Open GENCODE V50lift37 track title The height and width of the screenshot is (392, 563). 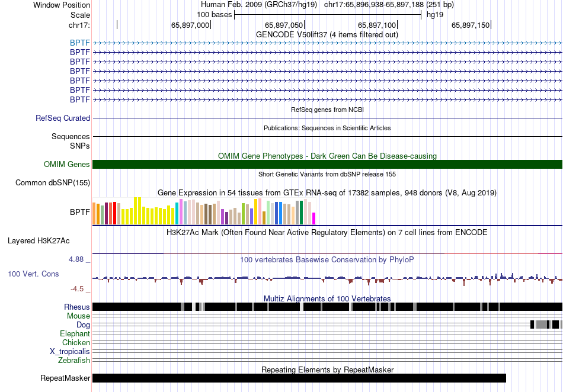[327, 35]
